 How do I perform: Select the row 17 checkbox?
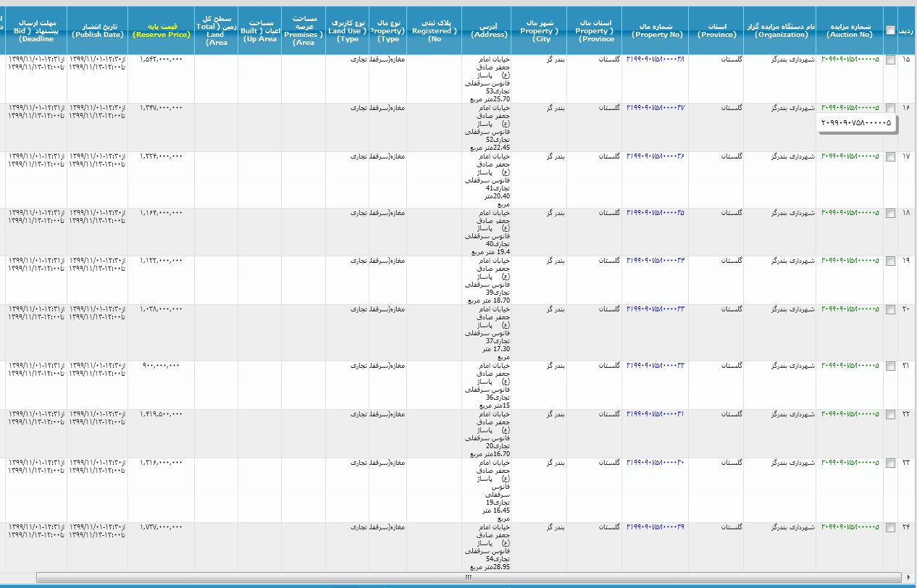click(x=890, y=156)
